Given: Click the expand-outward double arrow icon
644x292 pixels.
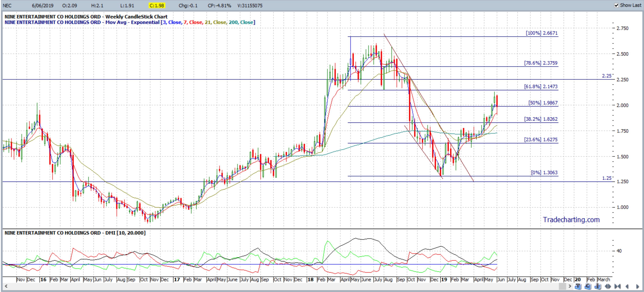Looking at the screenshot, I should coord(608,286).
